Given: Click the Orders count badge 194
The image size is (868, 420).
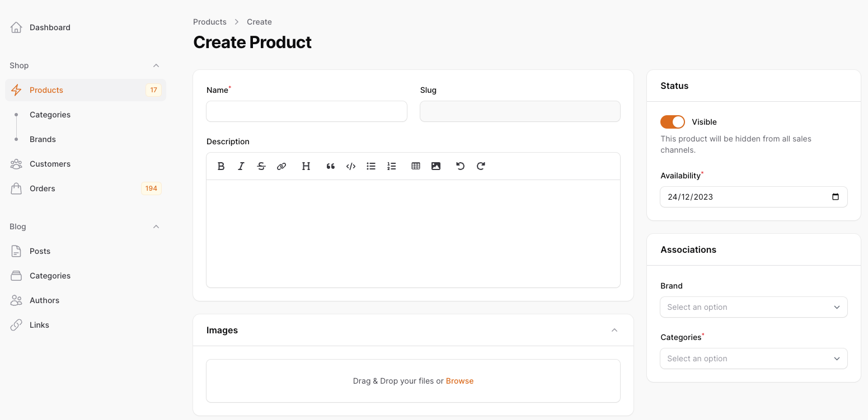Looking at the screenshot, I should click(151, 188).
